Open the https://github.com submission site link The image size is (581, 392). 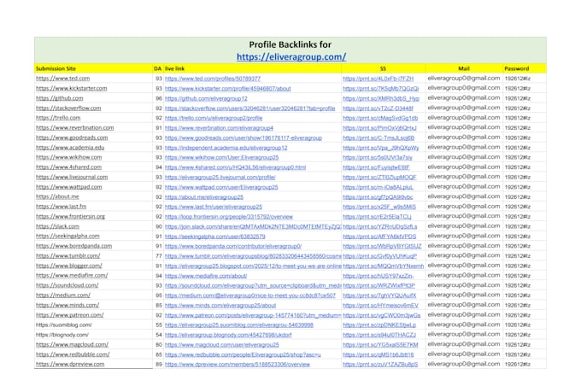coord(59,98)
